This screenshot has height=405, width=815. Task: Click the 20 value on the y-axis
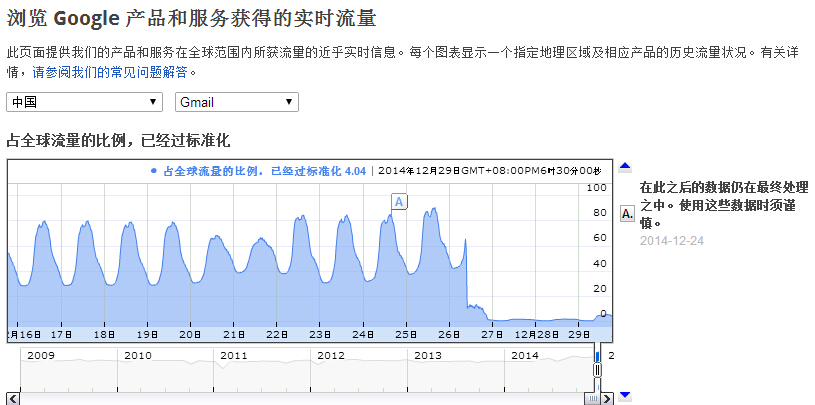point(600,289)
